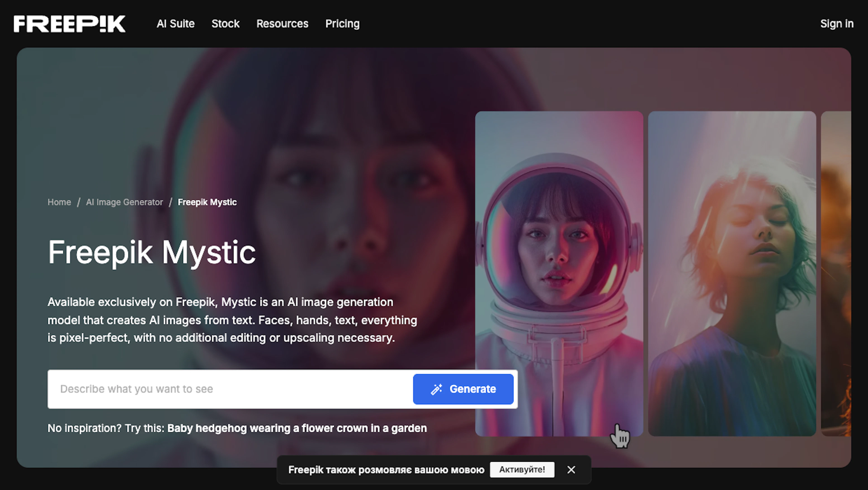This screenshot has height=490, width=868.
Task: Click the magic wand icon on Generate
Action: [x=437, y=389]
